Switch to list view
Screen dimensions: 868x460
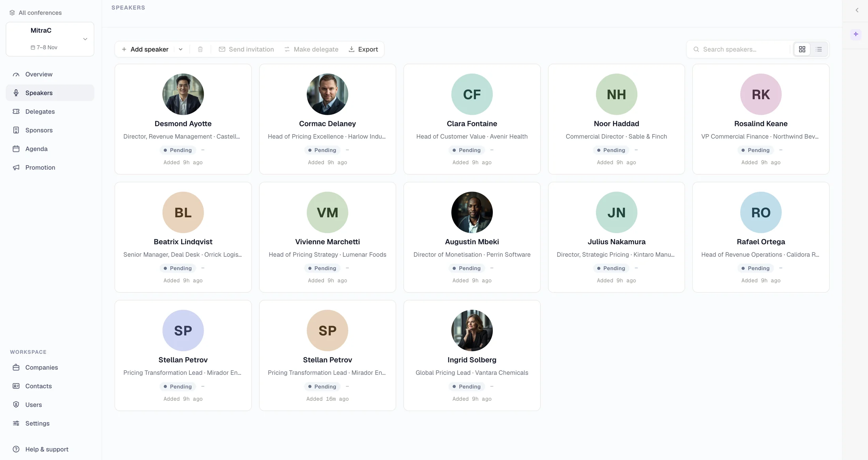click(819, 49)
